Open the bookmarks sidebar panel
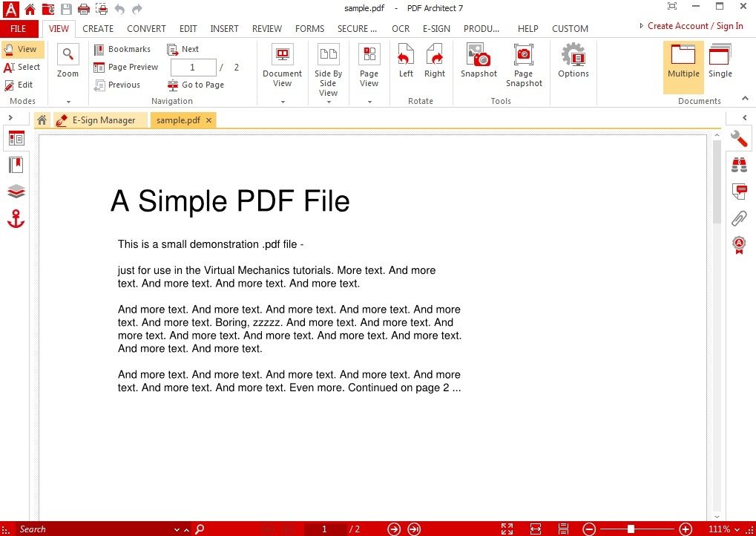756x536 pixels. pos(16,165)
